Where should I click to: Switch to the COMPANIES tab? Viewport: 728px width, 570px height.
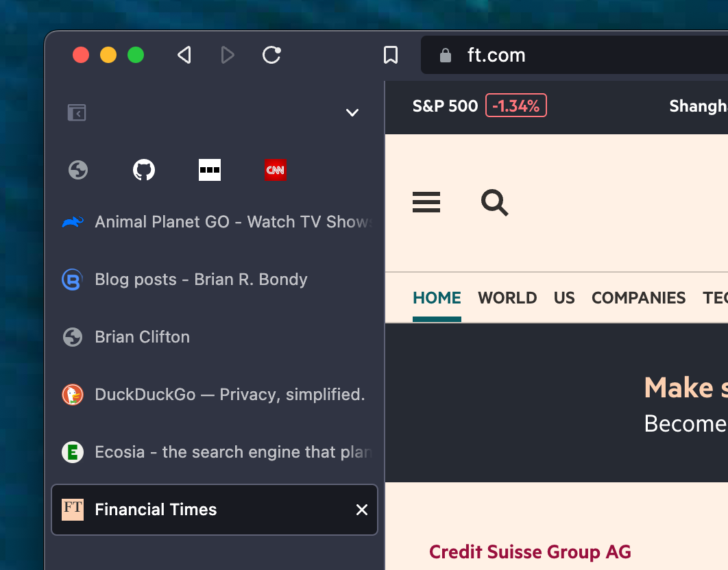point(638,298)
